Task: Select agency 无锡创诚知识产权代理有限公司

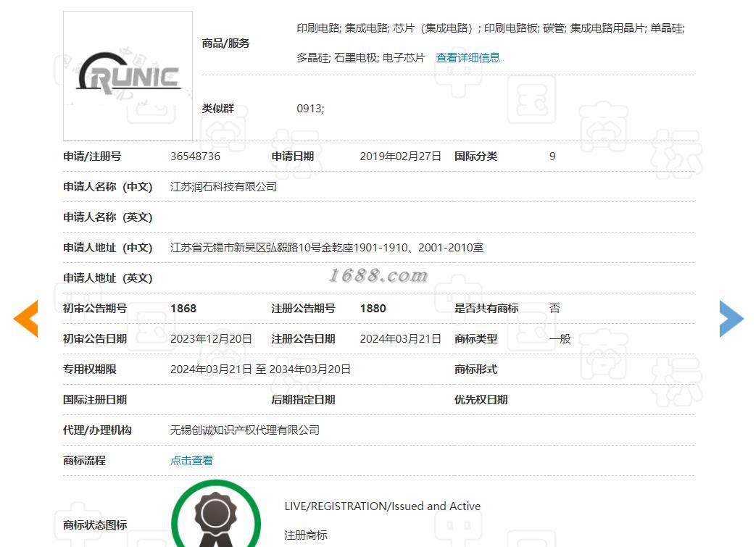Action: click(245, 430)
